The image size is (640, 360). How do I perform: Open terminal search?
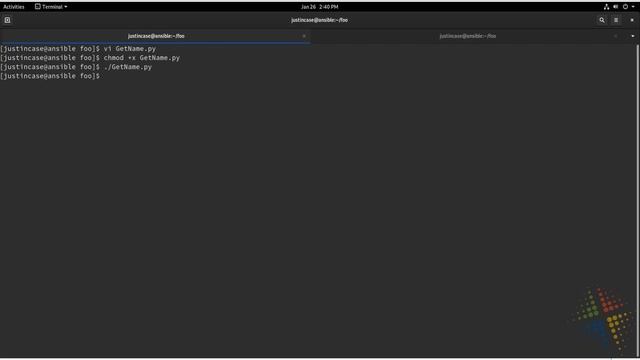click(602, 20)
